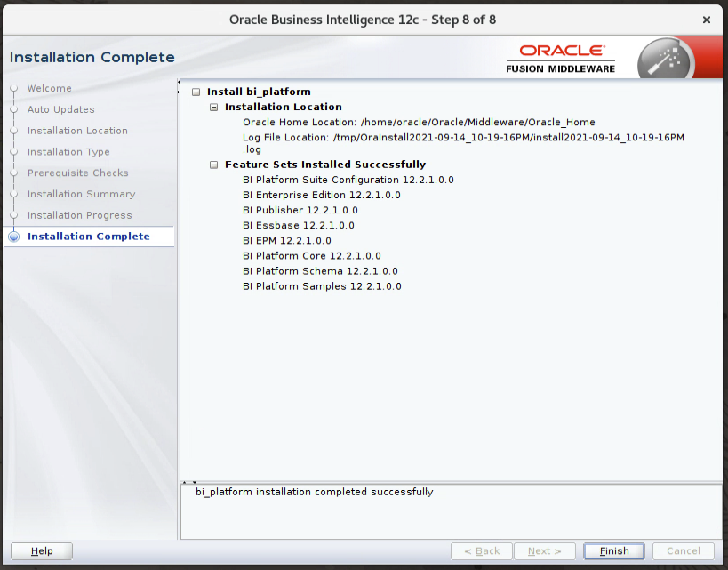Click the Oracle Fusion Middleware logo
Viewport: 728px width, 570px height.
pos(560,59)
